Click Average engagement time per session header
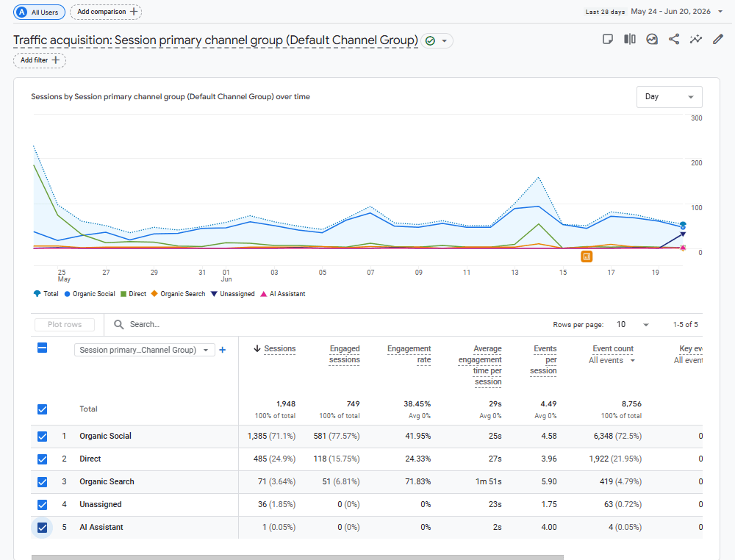Screen dimensions: 735x560 tap(480, 365)
